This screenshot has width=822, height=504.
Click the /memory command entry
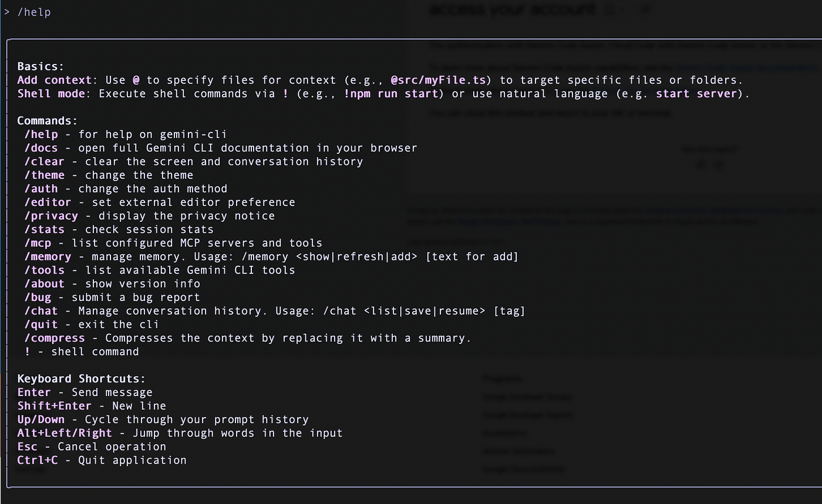(x=271, y=256)
